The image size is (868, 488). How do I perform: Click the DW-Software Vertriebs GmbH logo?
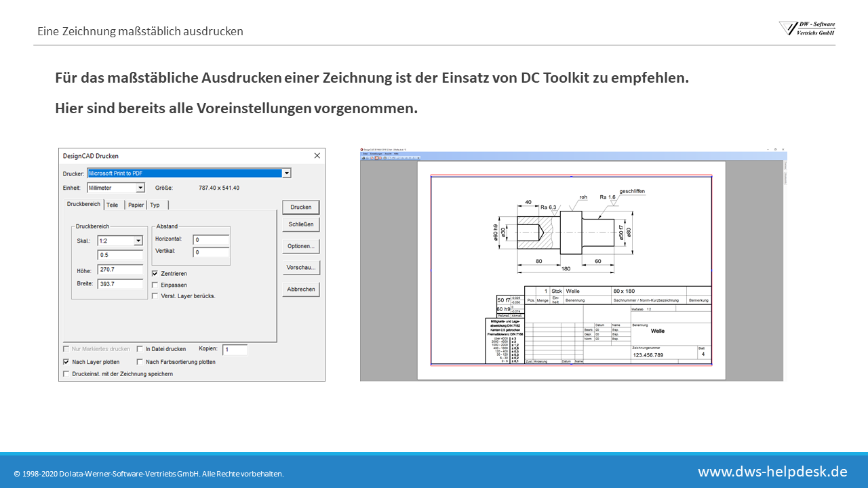pyautogui.click(x=807, y=28)
